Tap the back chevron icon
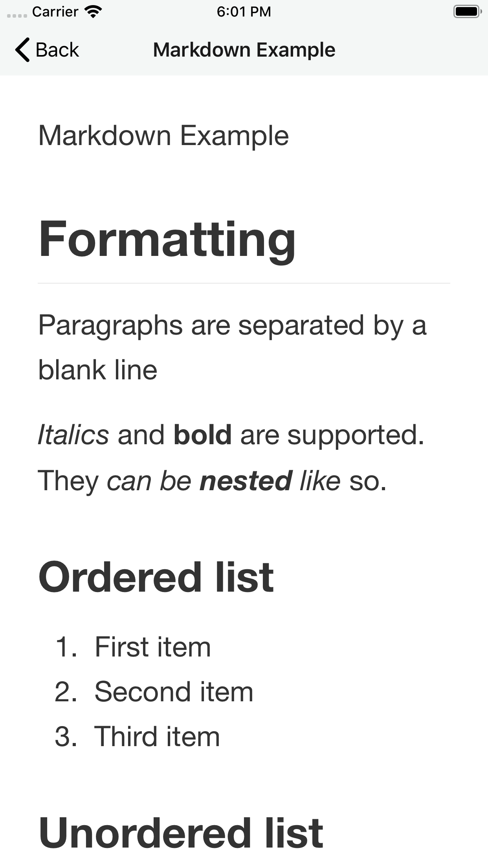Image resolution: width=488 pixels, height=868 pixels. pyautogui.click(x=22, y=50)
